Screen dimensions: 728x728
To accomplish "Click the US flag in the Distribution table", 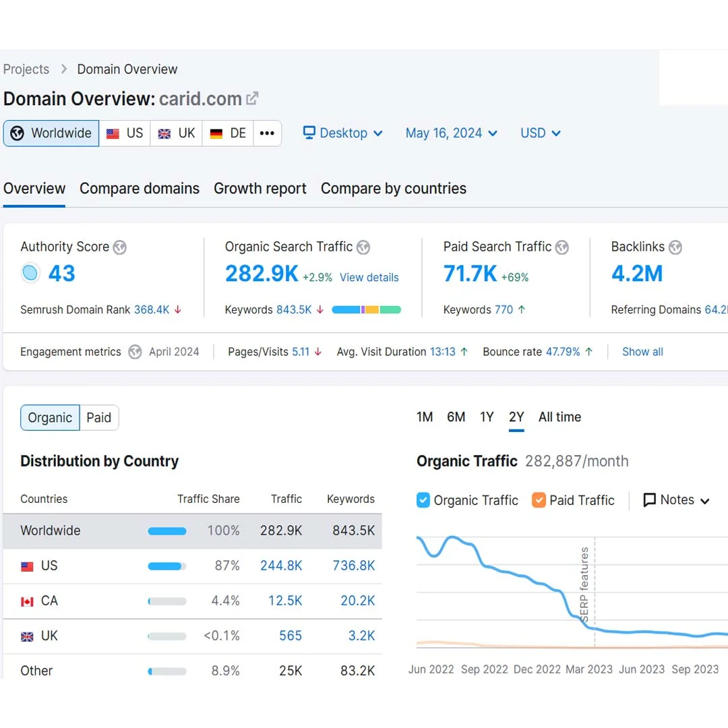I will click(27, 566).
